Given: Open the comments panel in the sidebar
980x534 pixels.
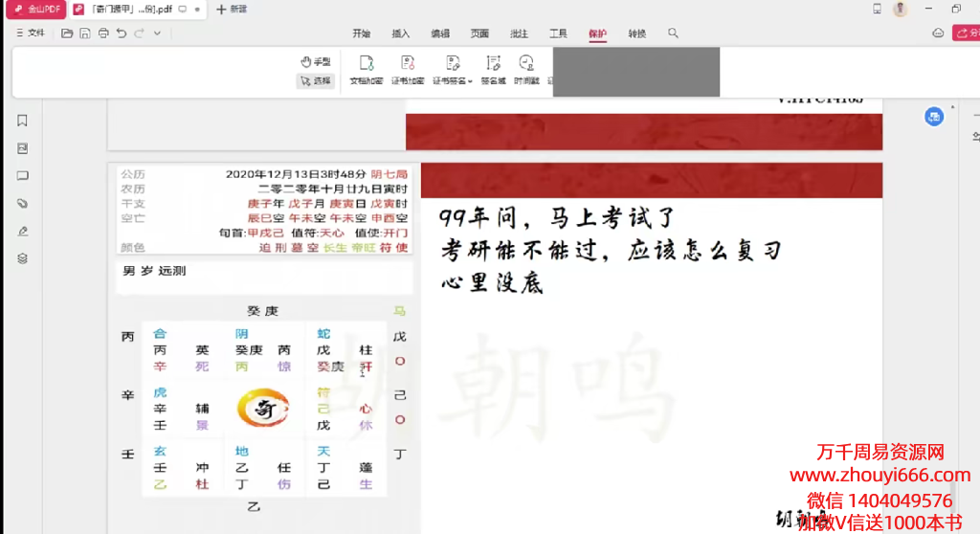Looking at the screenshot, I should pyautogui.click(x=22, y=176).
